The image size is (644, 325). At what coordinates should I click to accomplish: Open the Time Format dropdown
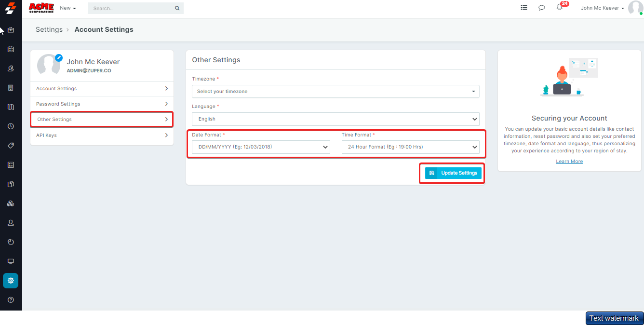tap(411, 147)
